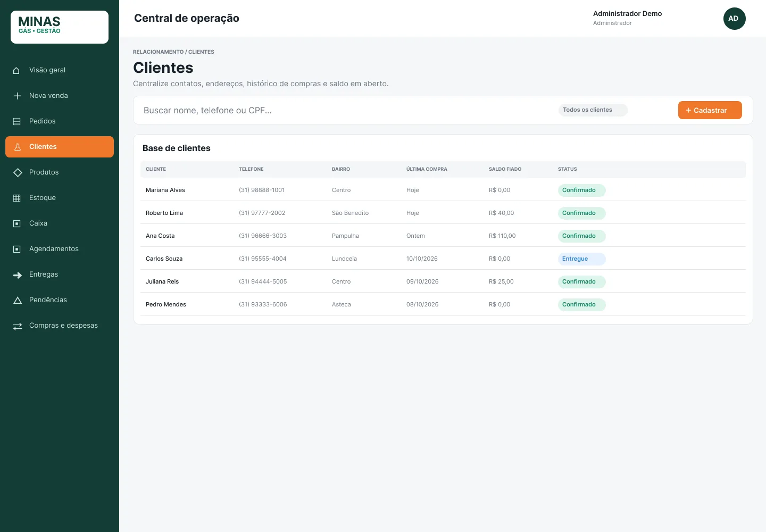Open Compras e despesas page
Viewport: 766px width, 532px height.
point(60,326)
